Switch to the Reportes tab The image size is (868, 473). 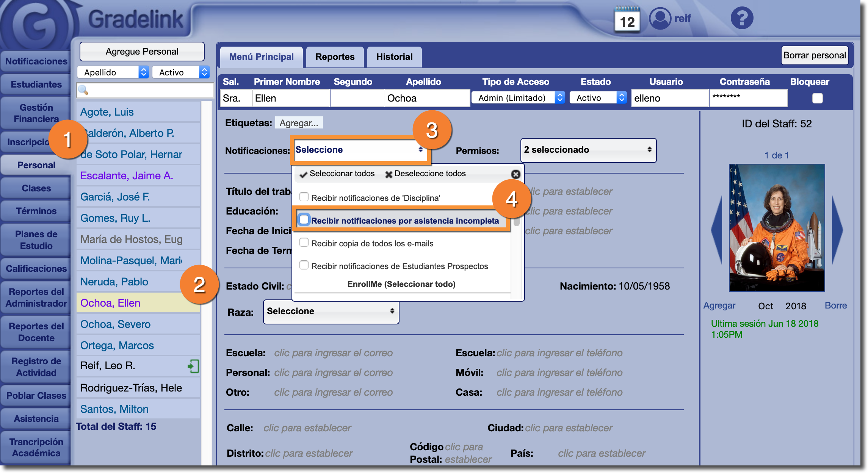(x=335, y=57)
